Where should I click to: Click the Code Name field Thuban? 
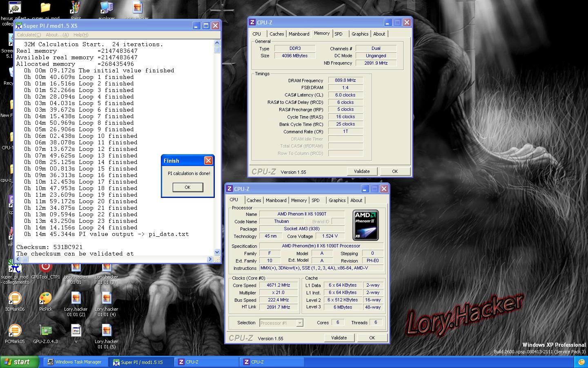click(x=281, y=222)
